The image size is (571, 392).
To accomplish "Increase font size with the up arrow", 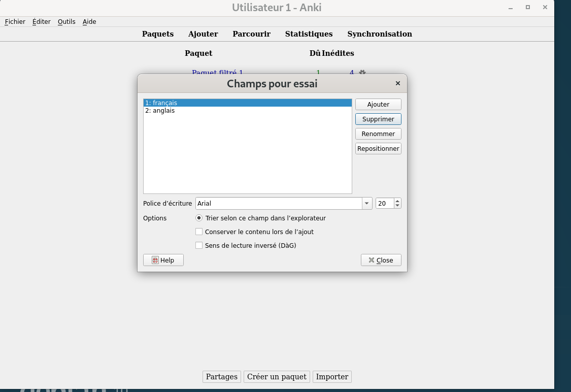I will (x=397, y=201).
